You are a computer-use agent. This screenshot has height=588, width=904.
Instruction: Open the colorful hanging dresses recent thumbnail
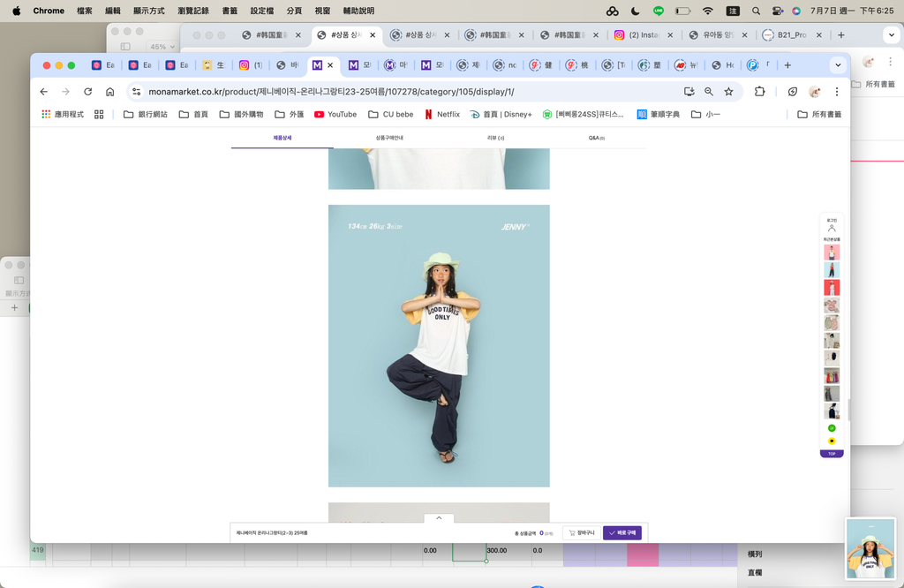832,376
